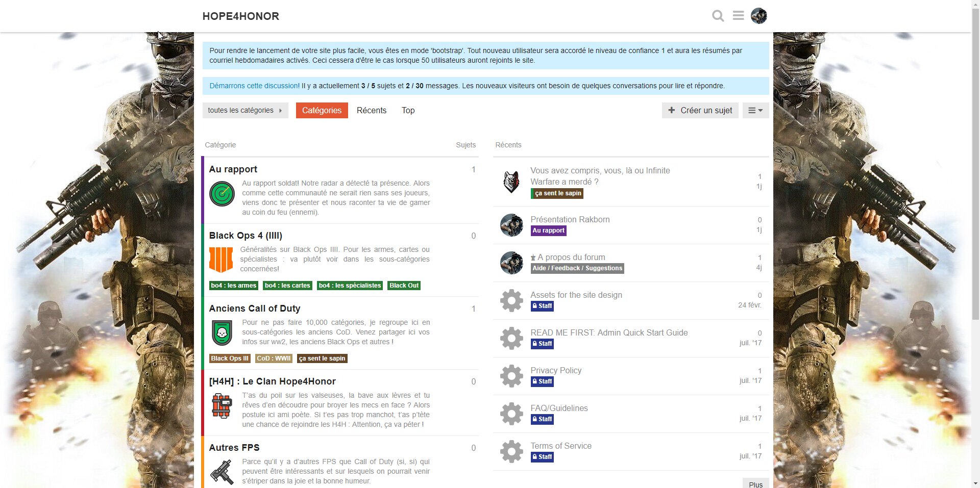Viewport: 980px width, 488px height.
Task: Select 'ça sent le sapin' badge under Anciens Call of Duty
Action: (322, 358)
